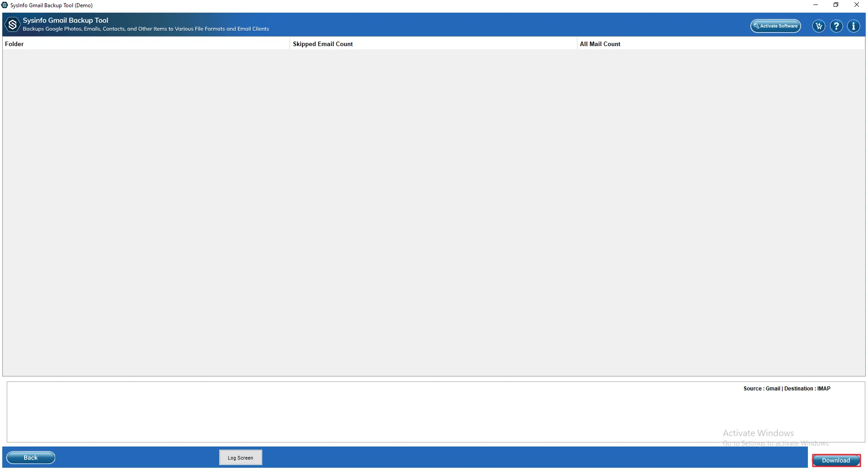Go back with the Back button
This screenshot has height=470, width=868.
[x=31, y=457]
